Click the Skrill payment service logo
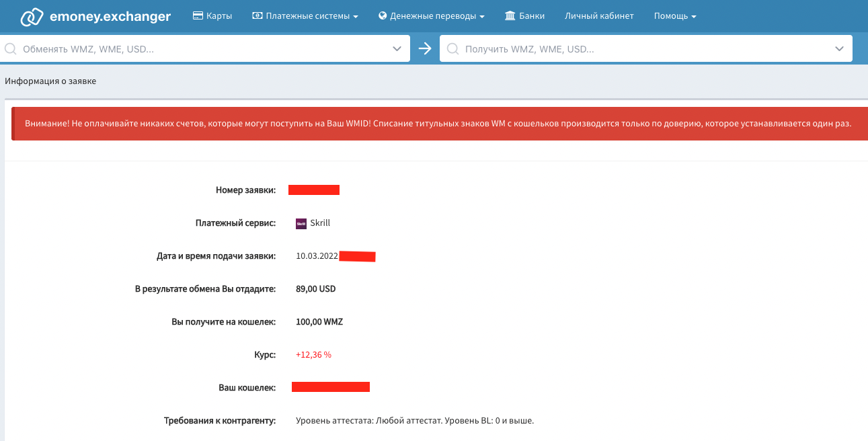 point(301,224)
